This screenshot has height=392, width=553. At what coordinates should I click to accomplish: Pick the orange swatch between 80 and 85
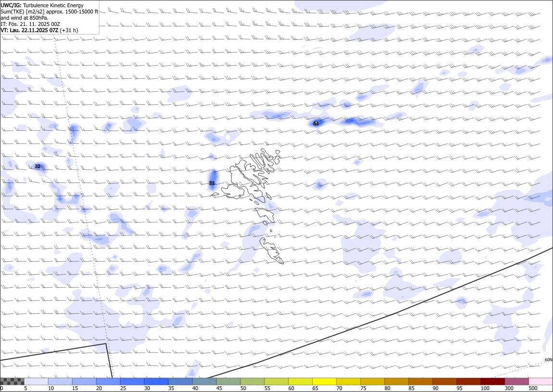pyautogui.click(x=396, y=381)
